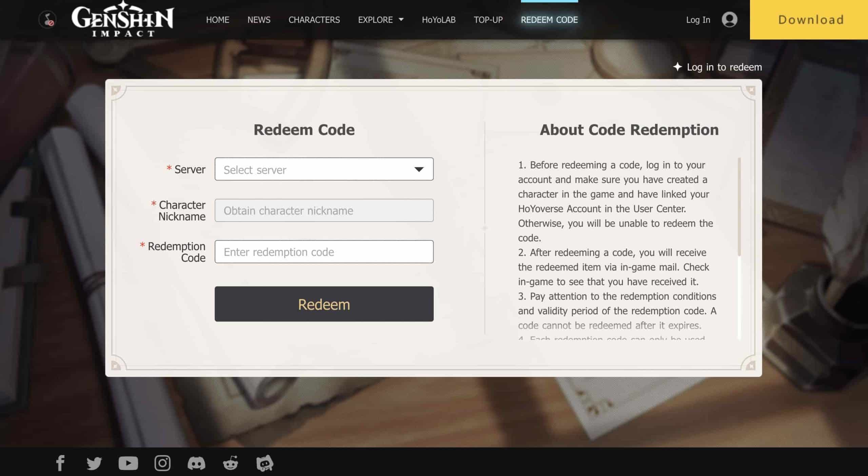Open the CHARACTERS page
The height and width of the screenshot is (476, 868).
click(x=314, y=20)
